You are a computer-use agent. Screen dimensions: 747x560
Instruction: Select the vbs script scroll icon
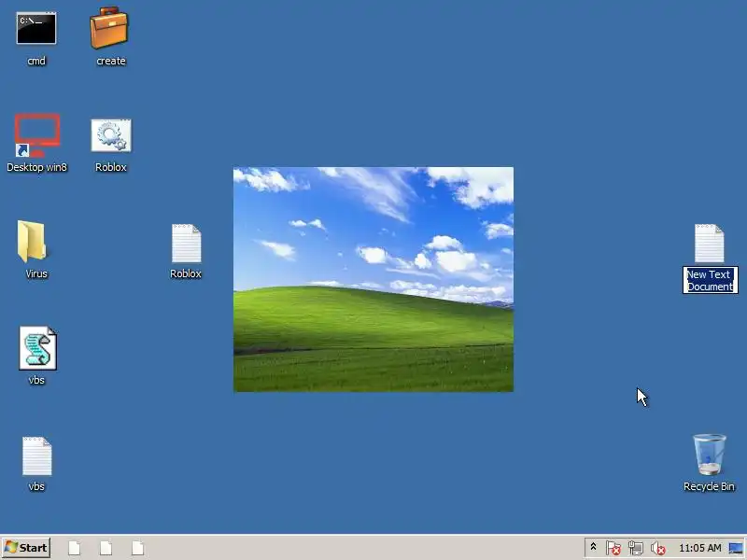pos(37,348)
